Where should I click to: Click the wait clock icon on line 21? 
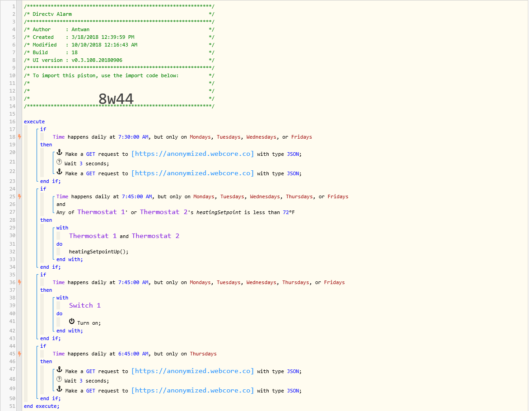coord(59,162)
